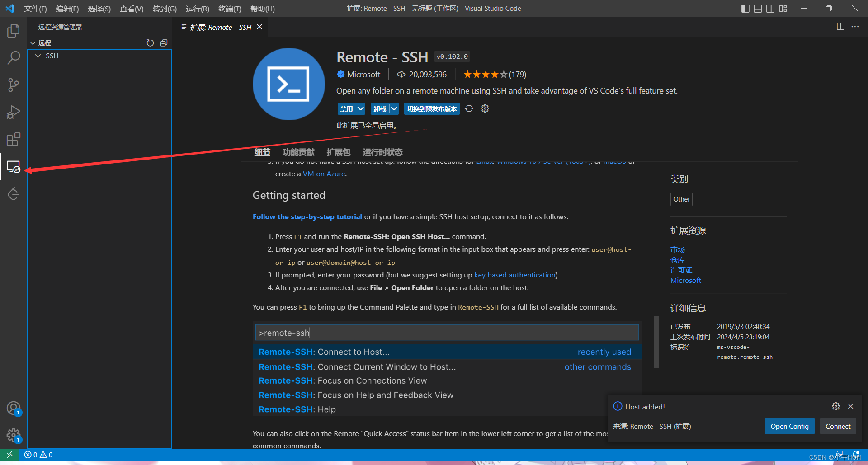Open the 市场 resource link
The width and height of the screenshot is (868, 465).
click(678, 249)
